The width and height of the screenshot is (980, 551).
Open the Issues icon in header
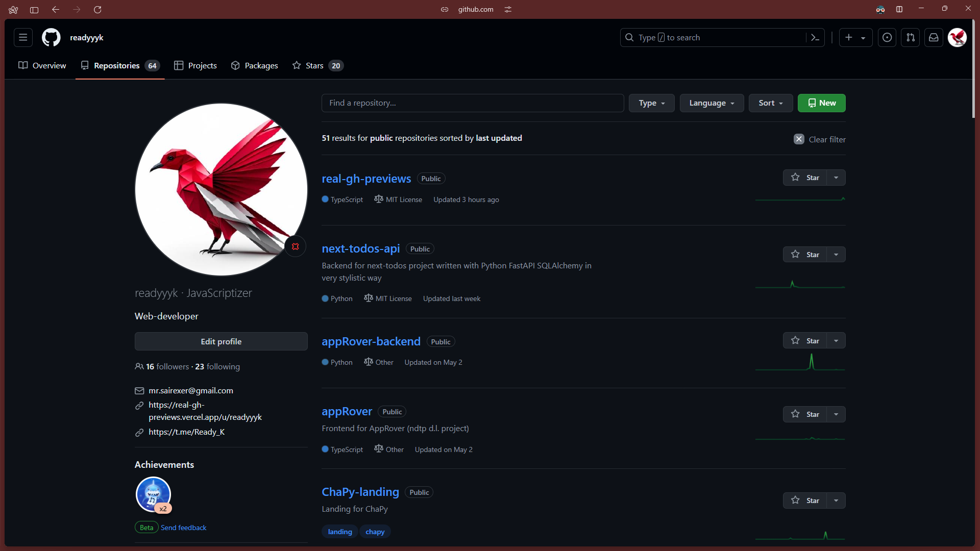pos(887,38)
